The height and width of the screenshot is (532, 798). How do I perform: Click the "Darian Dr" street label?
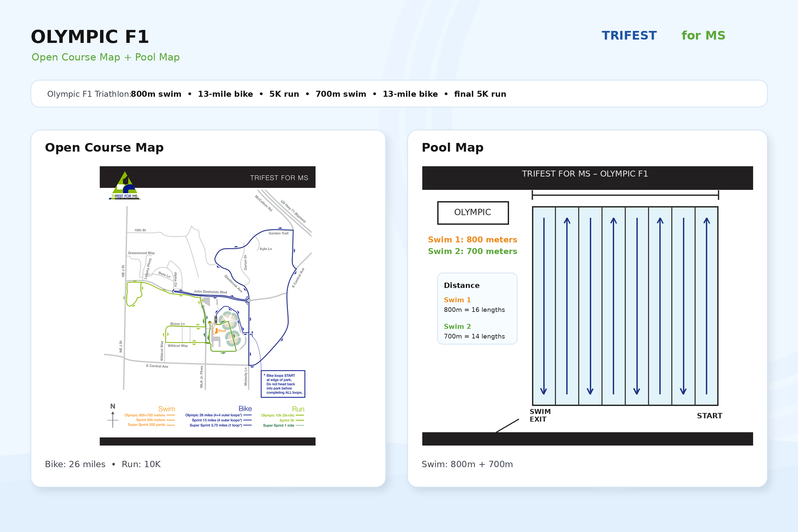245,262
